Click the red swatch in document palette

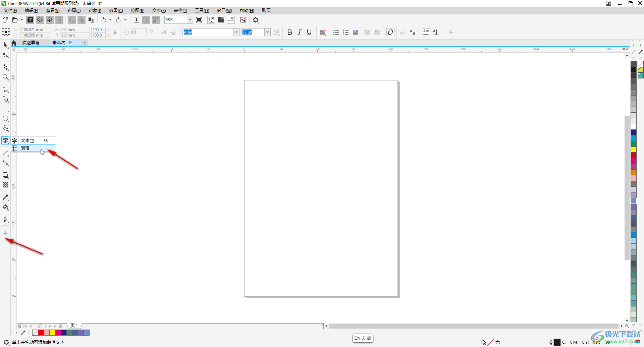tap(41, 333)
